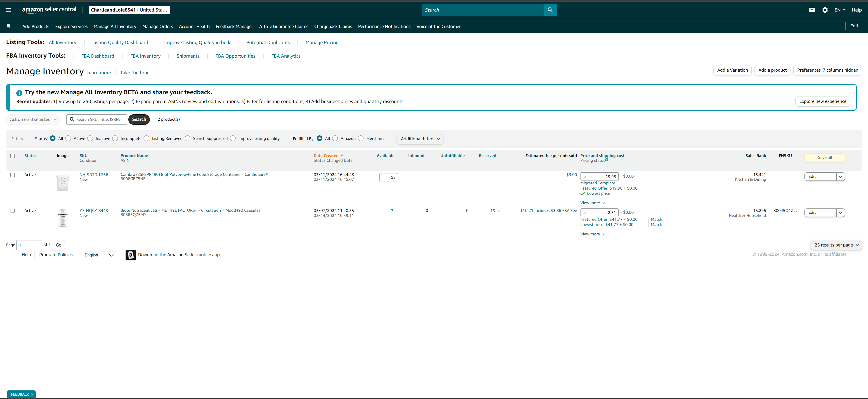Viewport: 868px width, 399px height.
Task: Select the Inactive status filter
Action: (90, 138)
